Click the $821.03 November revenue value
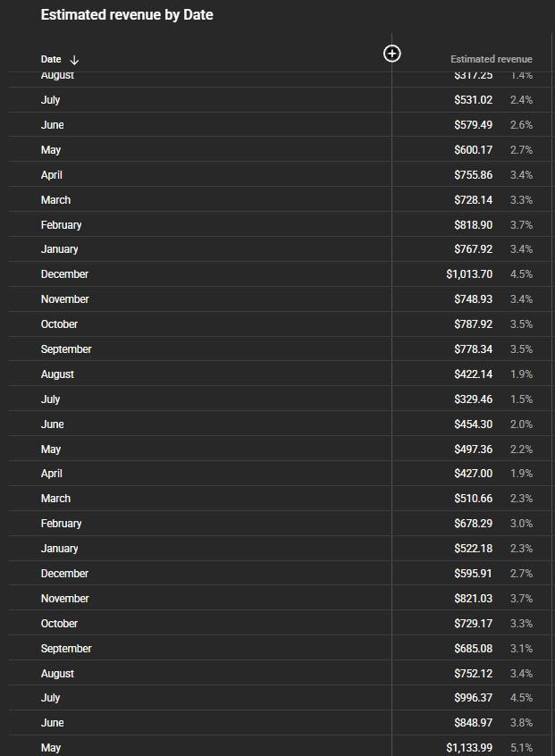Viewport: 555px width, 756px height. (x=472, y=599)
